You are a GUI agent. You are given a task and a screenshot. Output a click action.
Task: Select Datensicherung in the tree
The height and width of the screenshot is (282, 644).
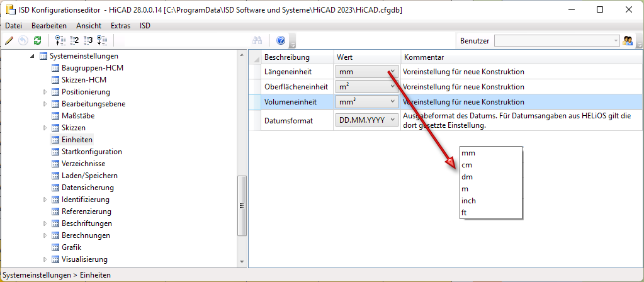coord(88,188)
